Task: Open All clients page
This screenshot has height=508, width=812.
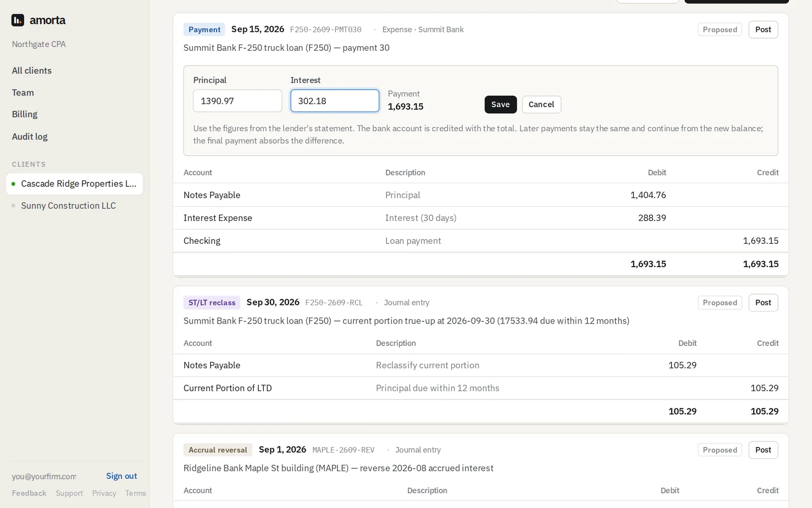Action: click(31, 71)
